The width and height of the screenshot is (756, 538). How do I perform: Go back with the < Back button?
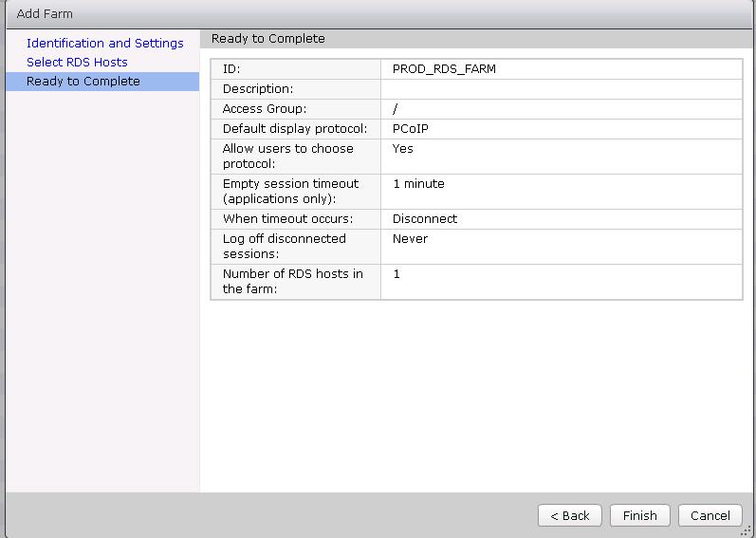[x=569, y=515]
